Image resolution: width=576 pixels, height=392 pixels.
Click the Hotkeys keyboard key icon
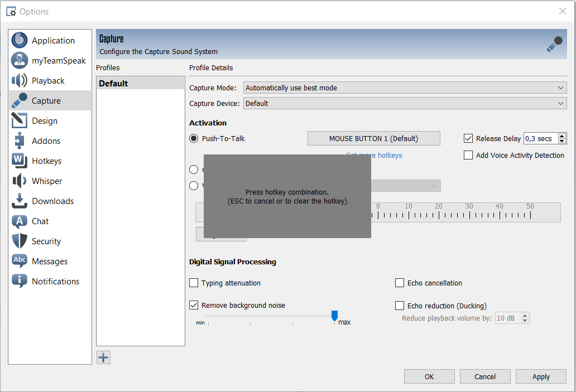pos(20,161)
